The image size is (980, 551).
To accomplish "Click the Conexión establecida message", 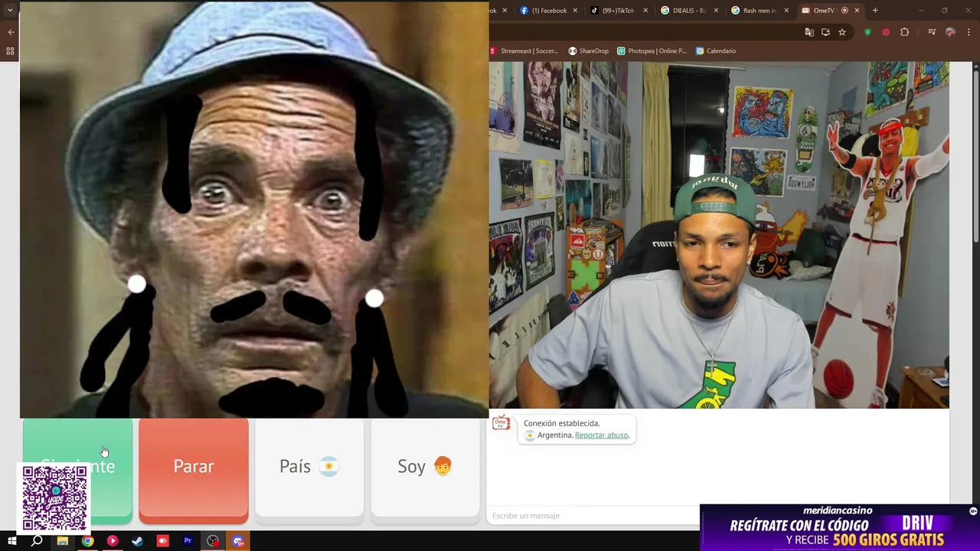I will (561, 423).
